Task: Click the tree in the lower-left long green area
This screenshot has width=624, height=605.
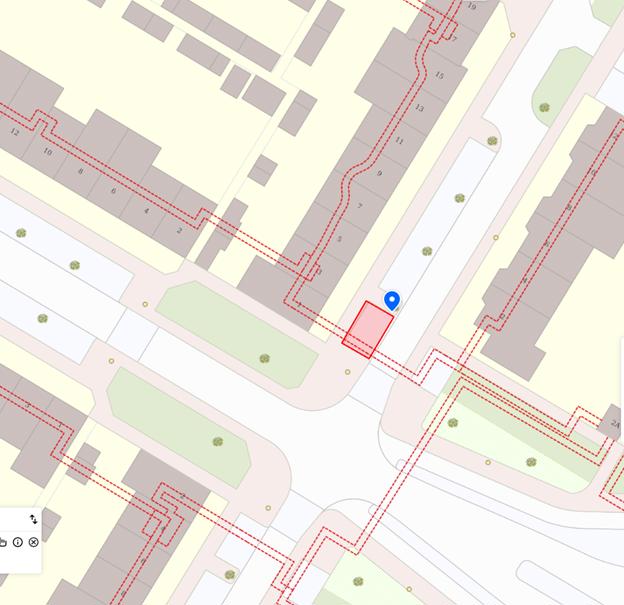Action: pos(217,441)
